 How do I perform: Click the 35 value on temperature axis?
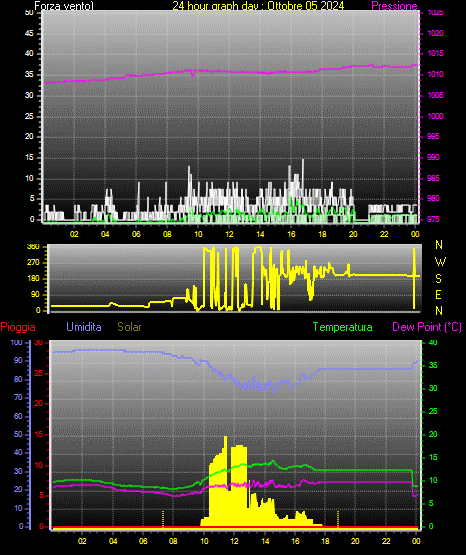433,366
